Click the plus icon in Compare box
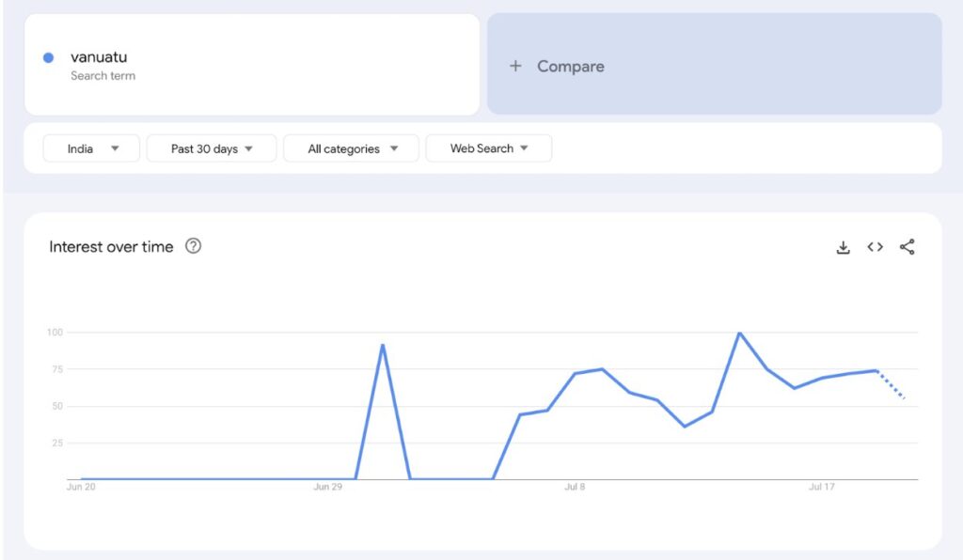Viewport: 963px width, 560px height. (515, 66)
